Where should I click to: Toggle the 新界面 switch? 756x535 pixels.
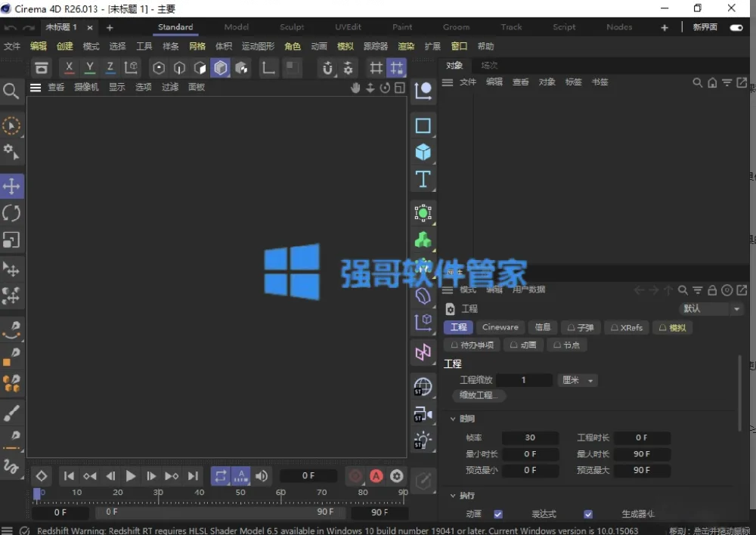[736, 27]
